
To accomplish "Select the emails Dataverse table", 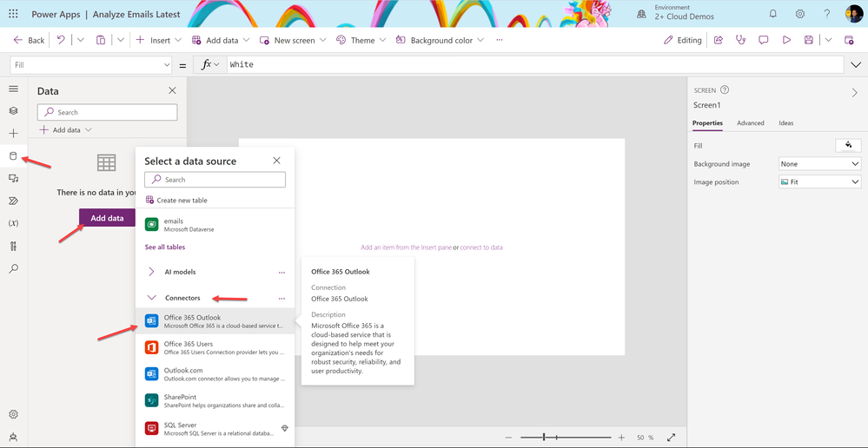I will pyautogui.click(x=215, y=224).
